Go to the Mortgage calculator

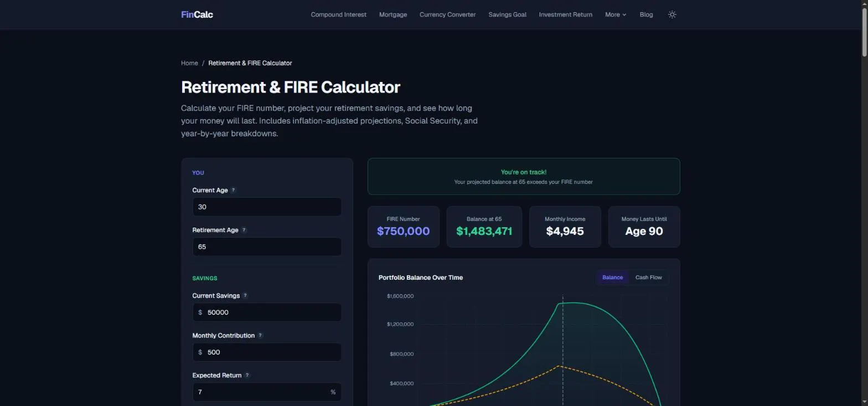click(393, 14)
